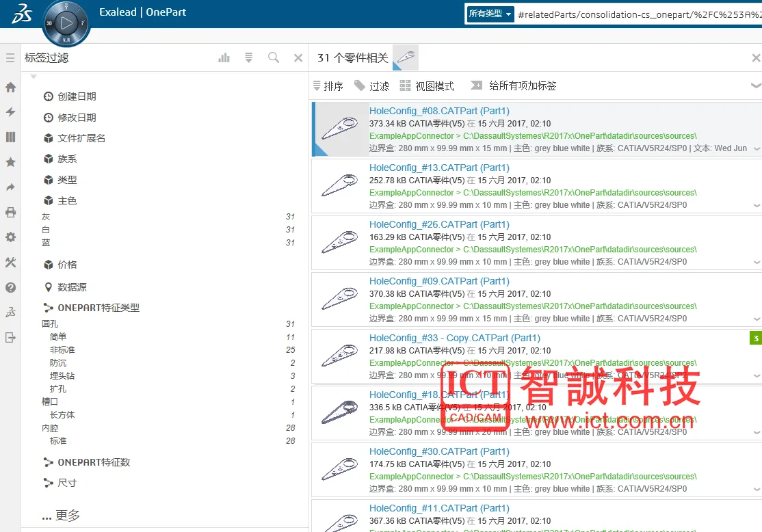Click the logout icon in the sidebar
Image resolution: width=762 pixels, height=532 pixels.
(10, 338)
